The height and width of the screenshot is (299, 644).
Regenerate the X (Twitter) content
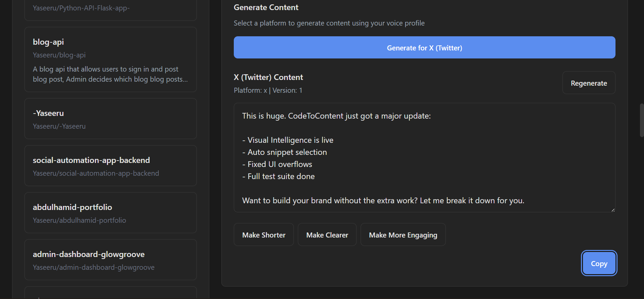pos(589,83)
